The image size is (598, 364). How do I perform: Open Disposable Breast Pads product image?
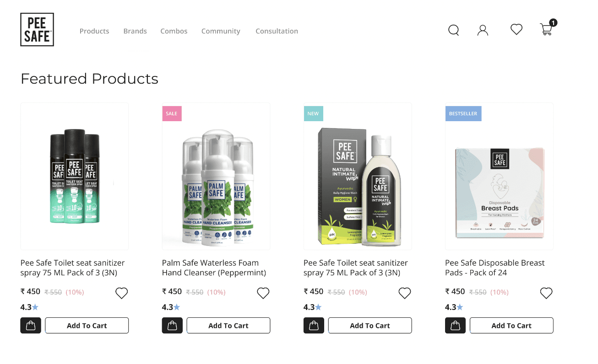tap(499, 177)
